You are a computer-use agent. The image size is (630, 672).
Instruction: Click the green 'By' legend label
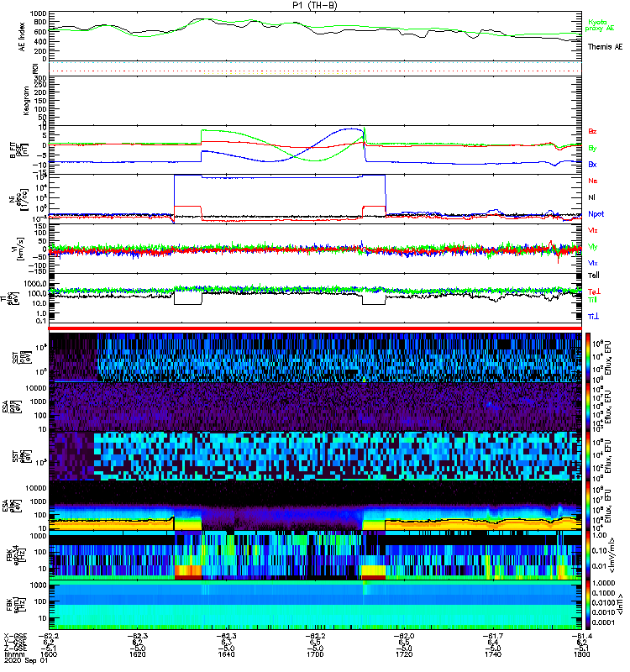point(592,149)
